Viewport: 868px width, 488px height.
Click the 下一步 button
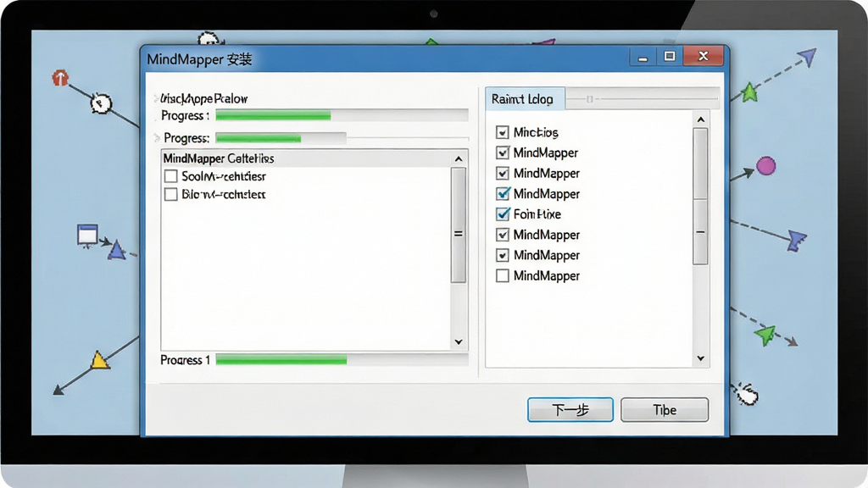click(570, 409)
